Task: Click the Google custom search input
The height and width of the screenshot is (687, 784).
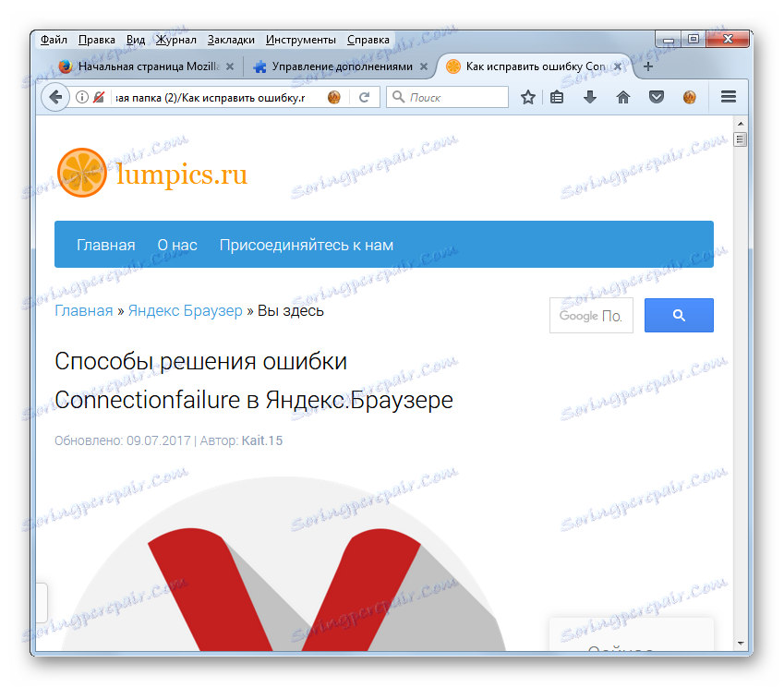Action: (591, 315)
